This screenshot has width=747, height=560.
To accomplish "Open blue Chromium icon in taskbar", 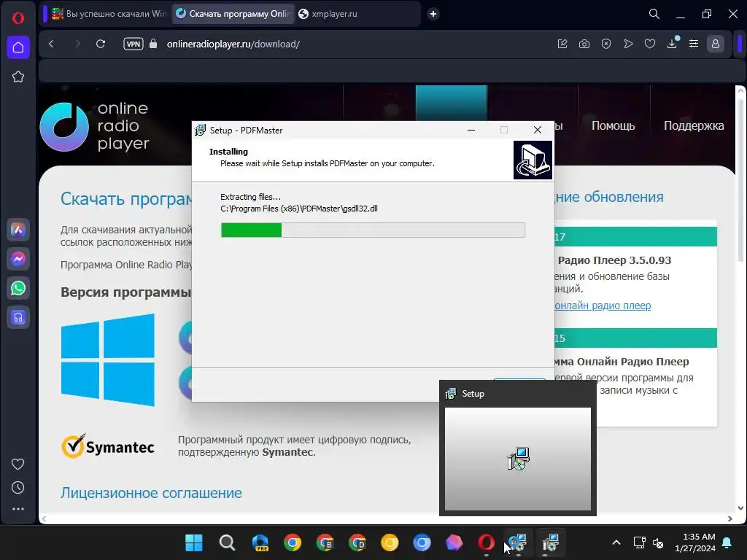I will 422,542.
